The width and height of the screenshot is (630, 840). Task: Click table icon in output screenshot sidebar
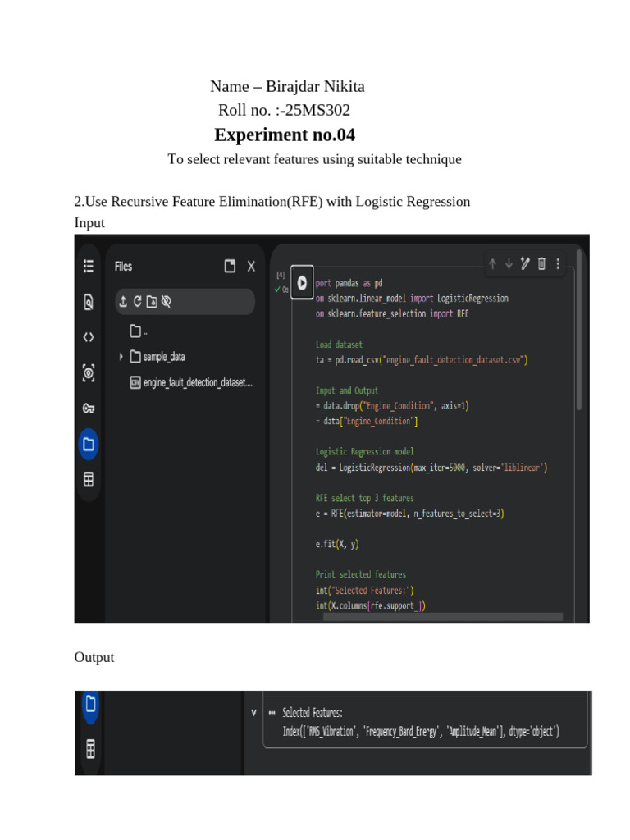pyautogui.click(x=90, y=749)
